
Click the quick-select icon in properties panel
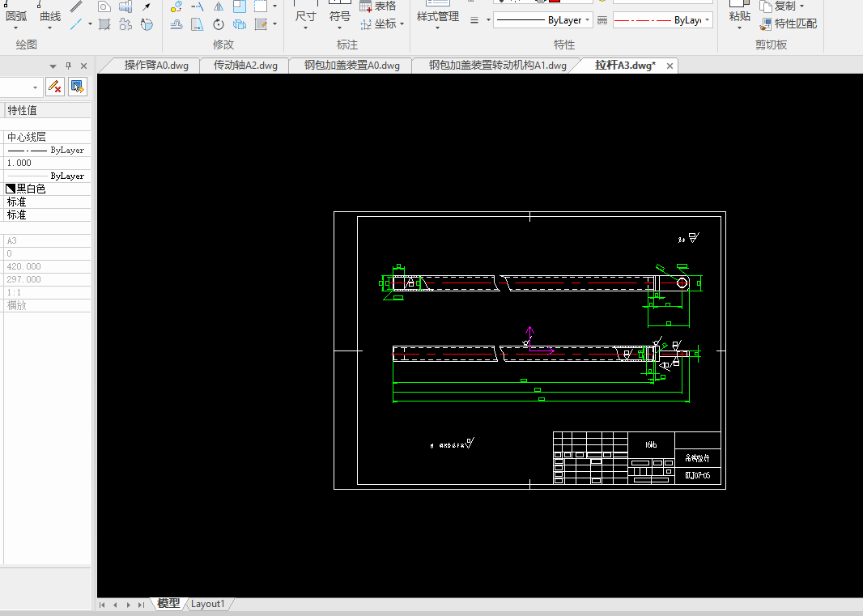(x=77, y=87)
